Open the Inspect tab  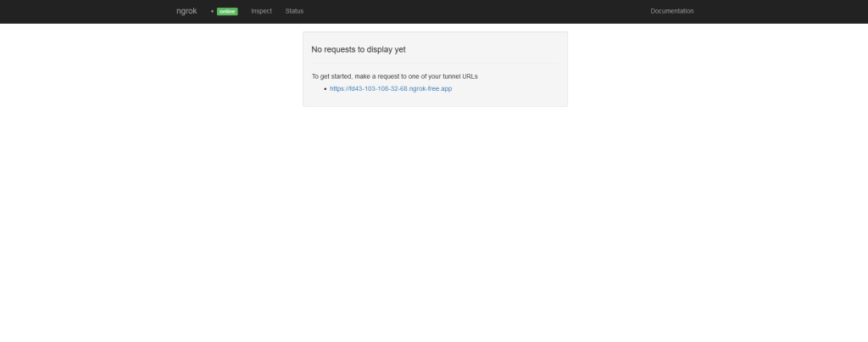pos(261,11)
